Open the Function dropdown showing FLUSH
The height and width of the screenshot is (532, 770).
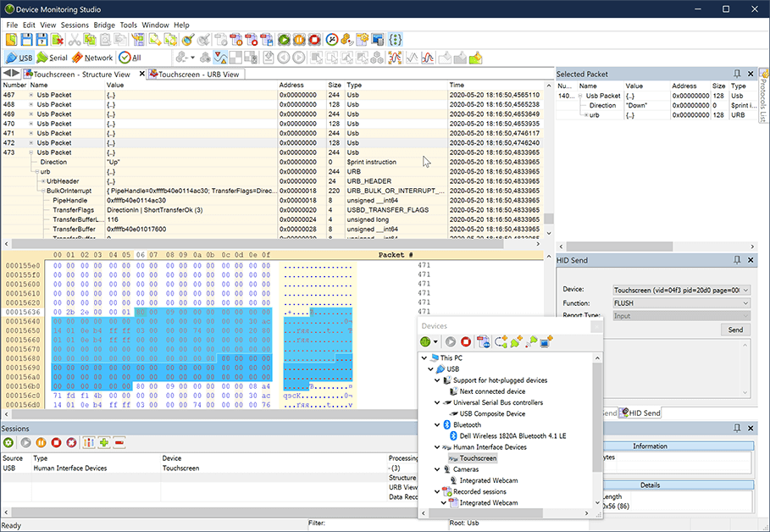click(x=681, y=303)
